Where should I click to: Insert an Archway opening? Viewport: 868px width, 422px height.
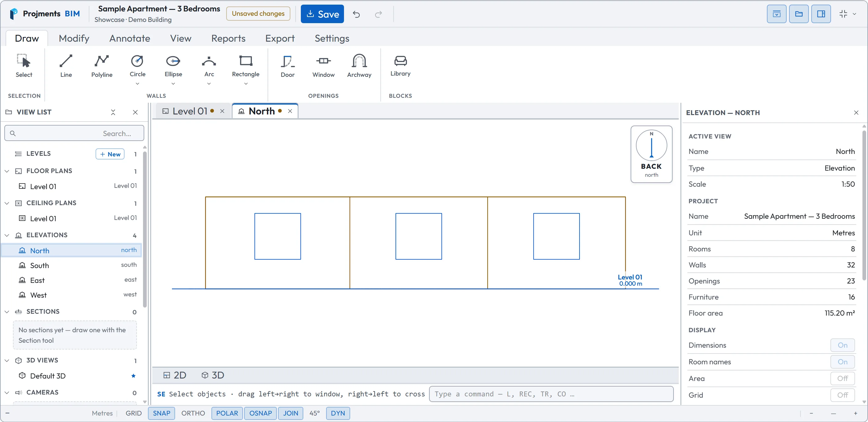coord(359,66)
